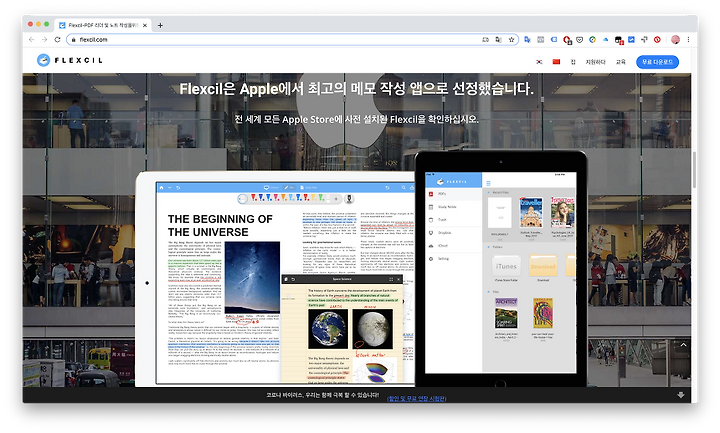Go forward in browser history
The height and width of the screenshot is (433, 720).
[x=44, y=39]
